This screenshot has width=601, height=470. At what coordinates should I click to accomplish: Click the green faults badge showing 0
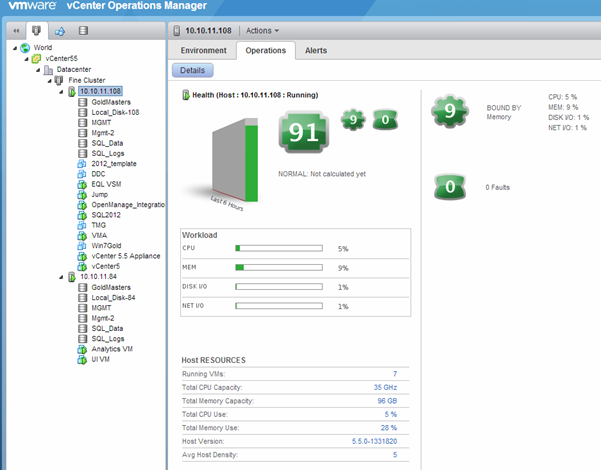(x=450, y=186)
